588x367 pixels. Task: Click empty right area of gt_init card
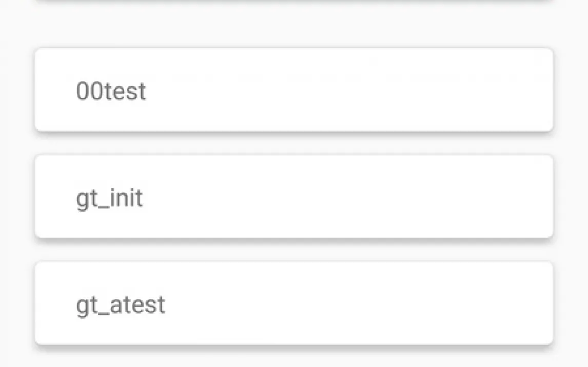(436, 197)
